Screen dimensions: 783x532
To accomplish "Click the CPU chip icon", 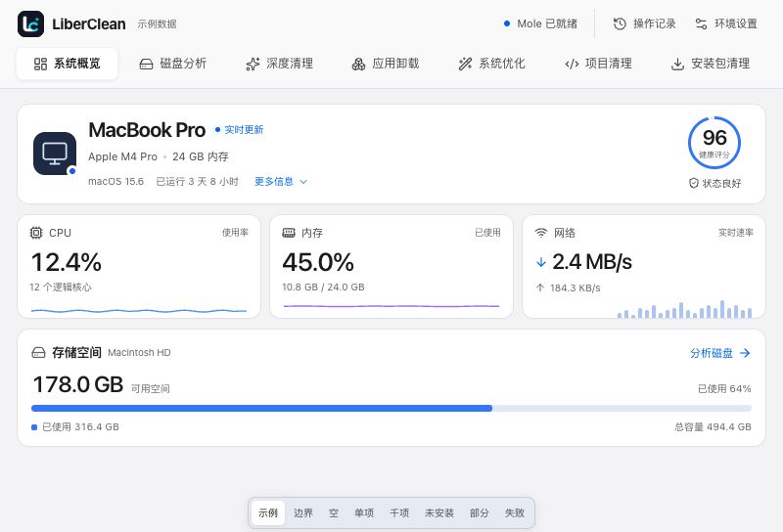I will click(36, 233).
